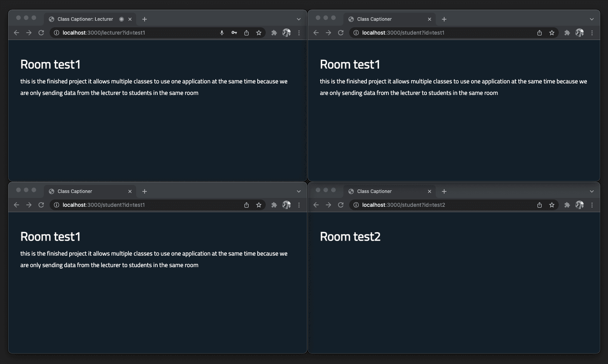Close Class Captioner tab in top-right test1 window
The width and height of the screenshot is (608, 364).
(x=430, y=19)
